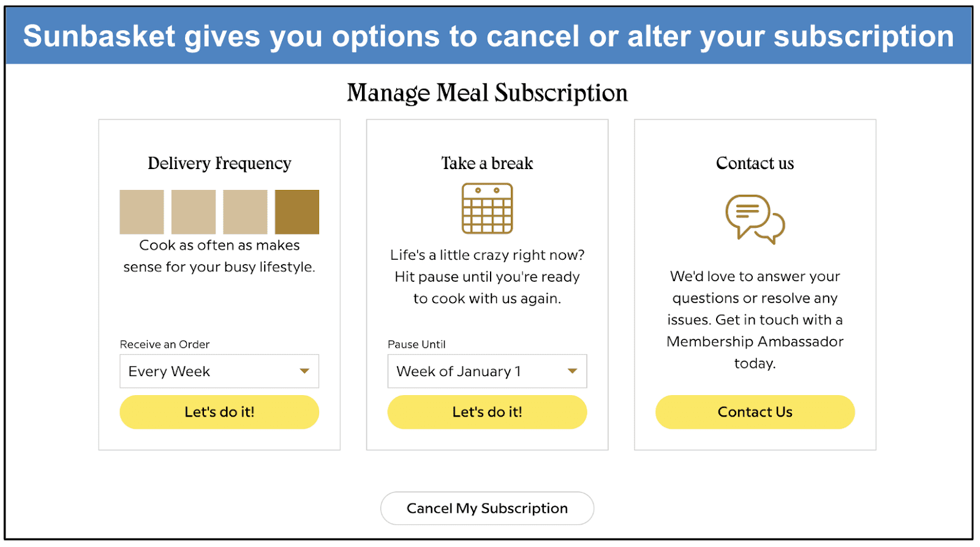Click Cancel My Subscription button
980x547 pixels.
pos(487,508)
